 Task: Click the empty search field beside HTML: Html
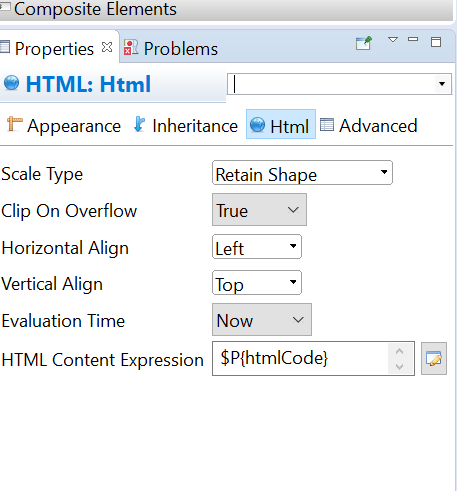pos(331,84)
